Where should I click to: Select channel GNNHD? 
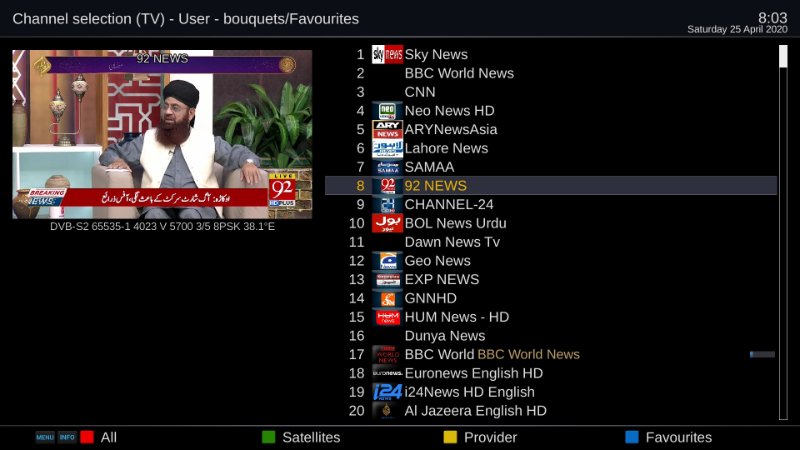point(551,298)
